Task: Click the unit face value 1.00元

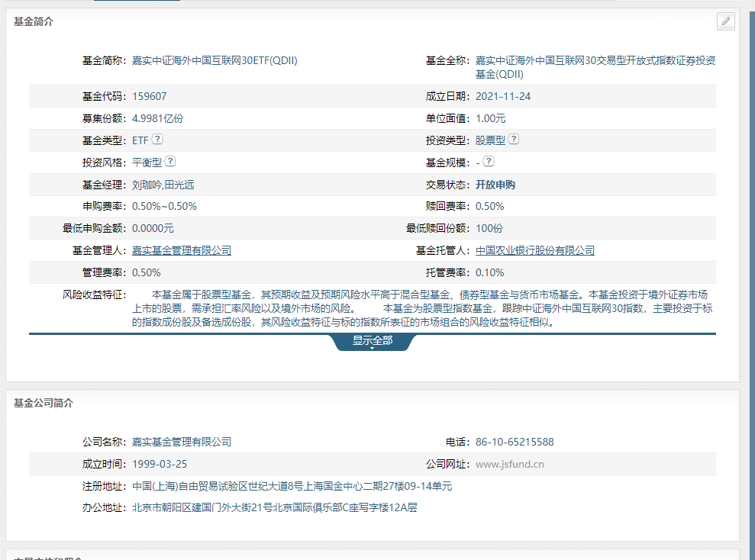Action: click(x=491, y=118)
